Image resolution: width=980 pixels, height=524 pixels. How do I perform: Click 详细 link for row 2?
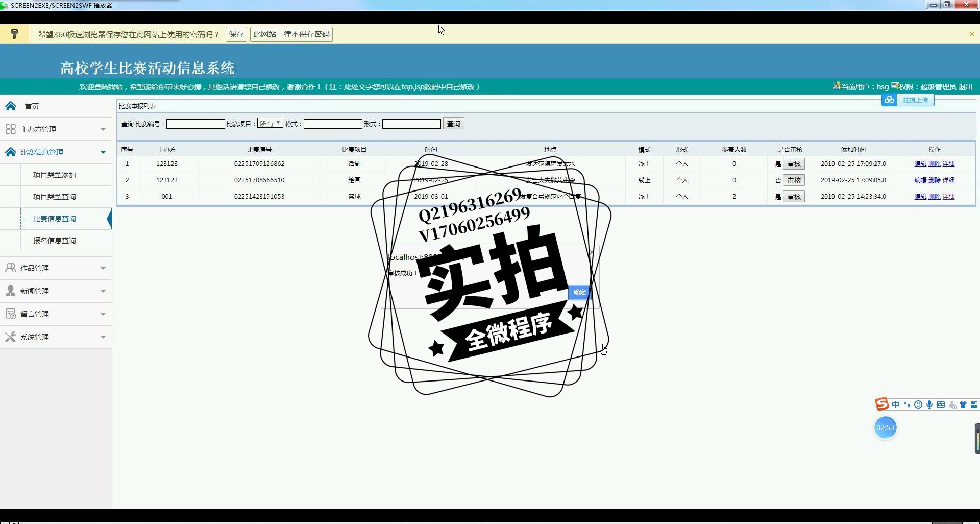(x=949, y=180)
